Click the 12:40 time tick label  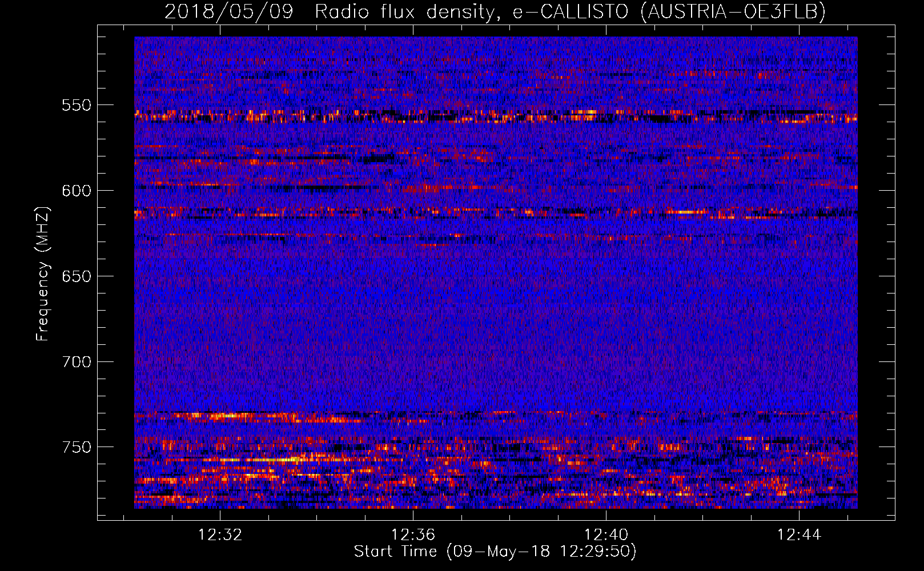tap(606, 534)
